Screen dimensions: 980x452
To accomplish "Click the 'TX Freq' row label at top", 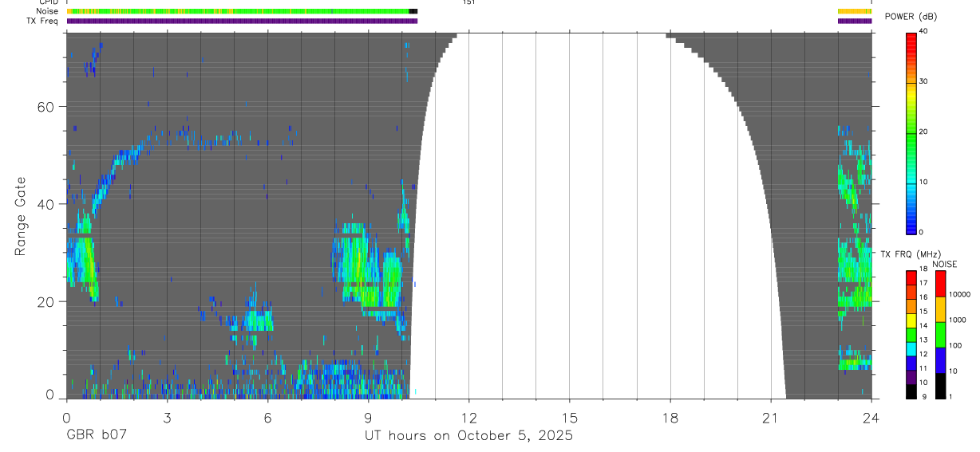I will point(43,21).
